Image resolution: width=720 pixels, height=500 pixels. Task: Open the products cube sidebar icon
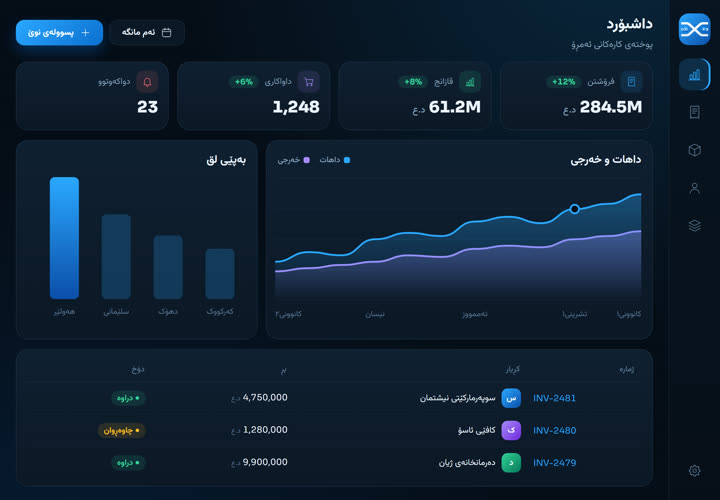click(x=694, y=150)
